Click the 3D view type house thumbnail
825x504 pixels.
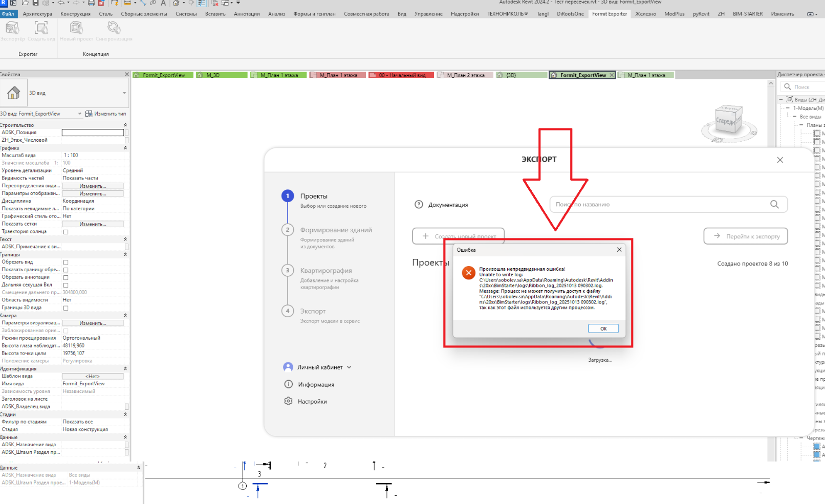14,93
